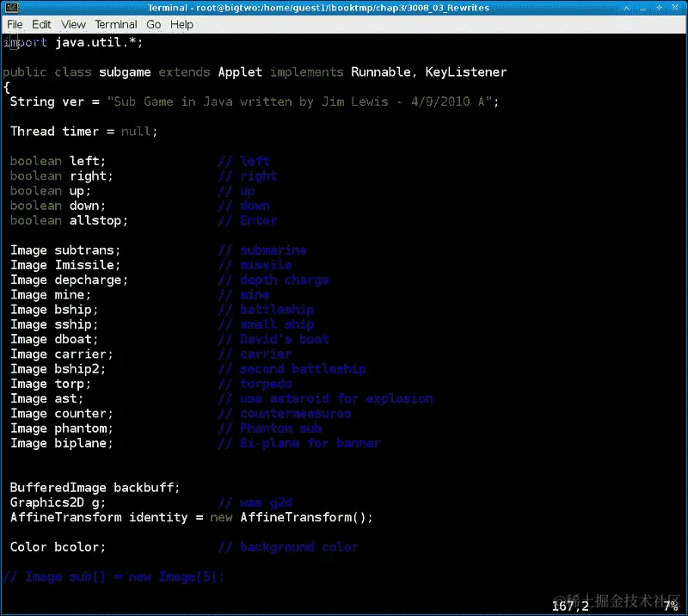The image size is (688, 616).
Task: Click the 'Image carrier;' line
Action: click(x=61, y=354)
